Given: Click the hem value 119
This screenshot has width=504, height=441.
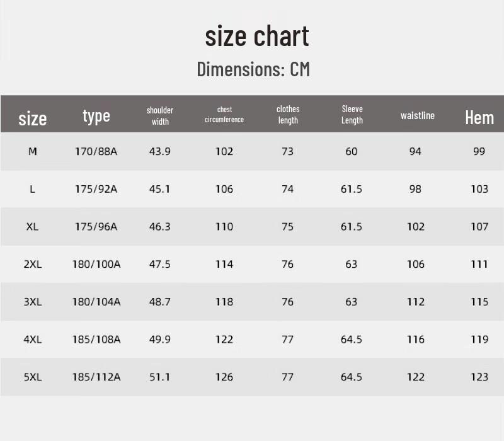Looking at the screenshot, I should 479,339.
